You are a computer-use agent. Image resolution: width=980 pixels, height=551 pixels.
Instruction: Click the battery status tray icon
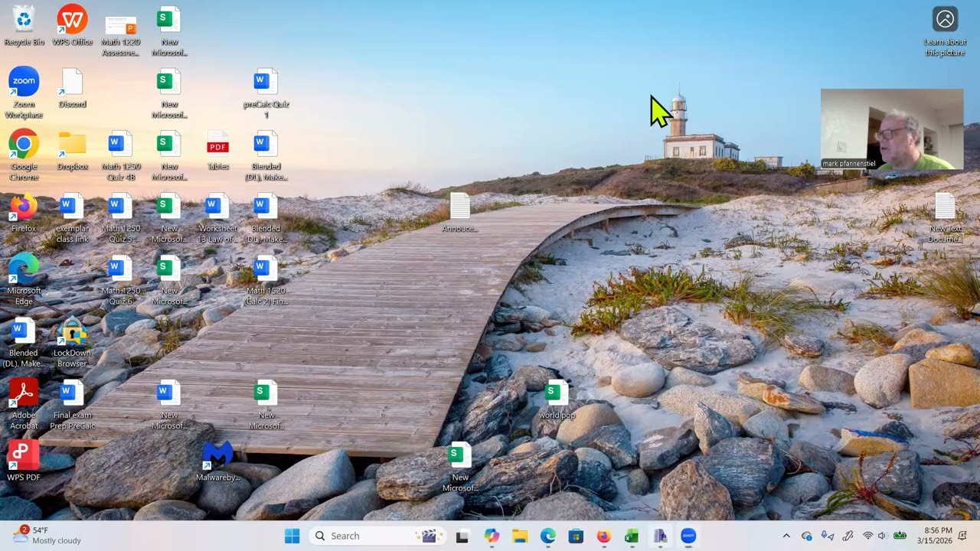[900, 536]
